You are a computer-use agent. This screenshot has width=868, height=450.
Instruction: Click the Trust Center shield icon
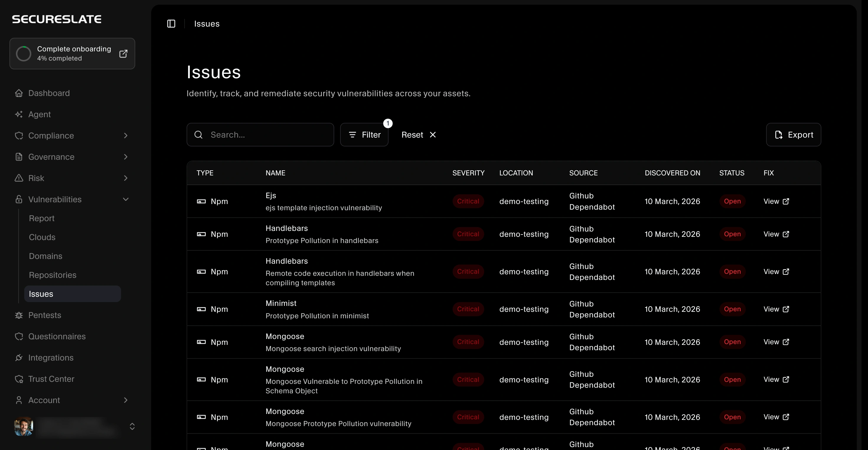pos(19,379)
